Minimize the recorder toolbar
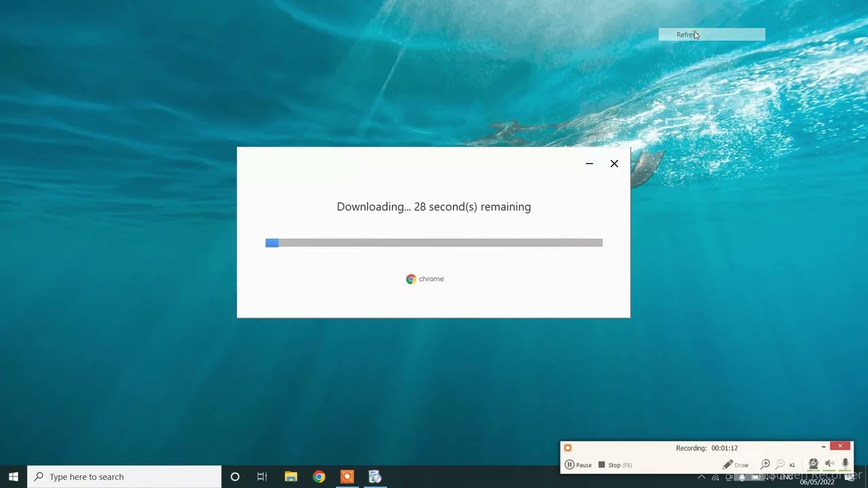Screen dimensions: 868x488 tap(823, 446)
